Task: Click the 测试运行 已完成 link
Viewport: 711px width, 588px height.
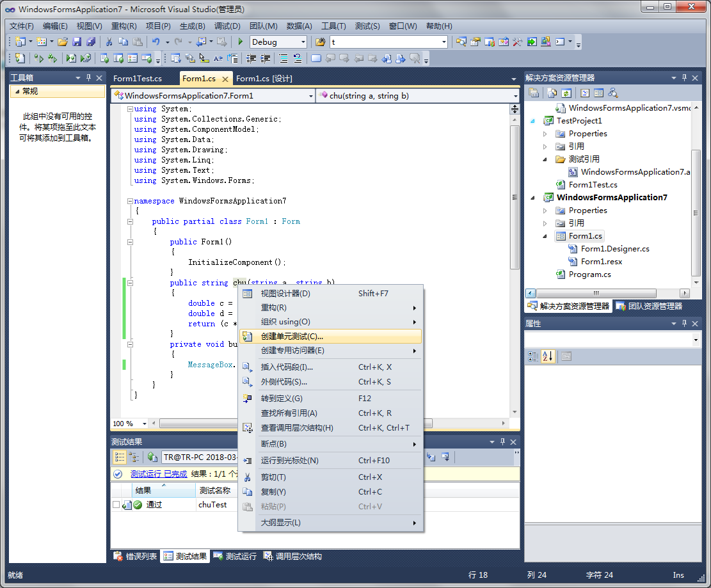Action: point(159,474)
